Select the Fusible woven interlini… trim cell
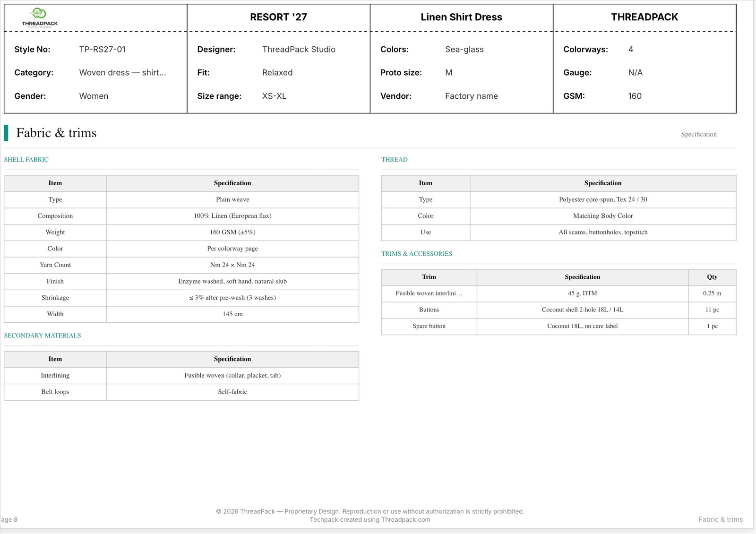Screen dimensions: 756x534 (429, 293)
